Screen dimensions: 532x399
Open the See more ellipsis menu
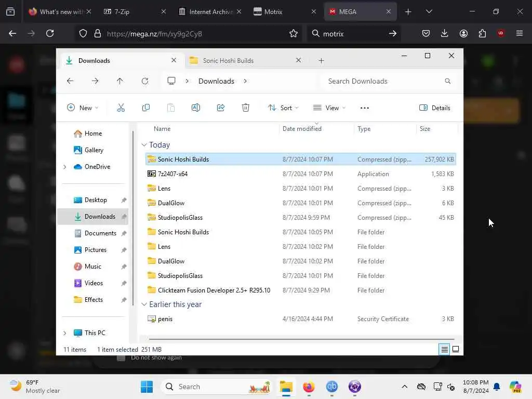click(365, 108)
